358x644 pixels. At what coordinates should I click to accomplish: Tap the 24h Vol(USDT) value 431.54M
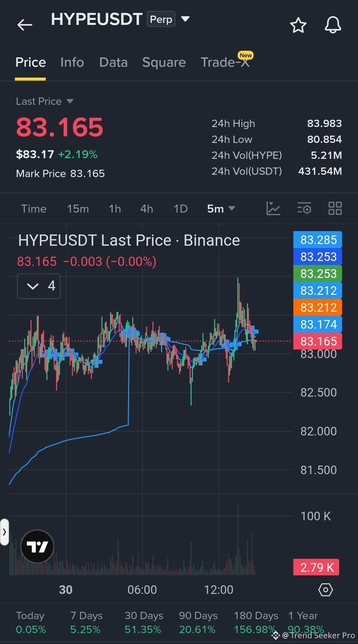320,171
